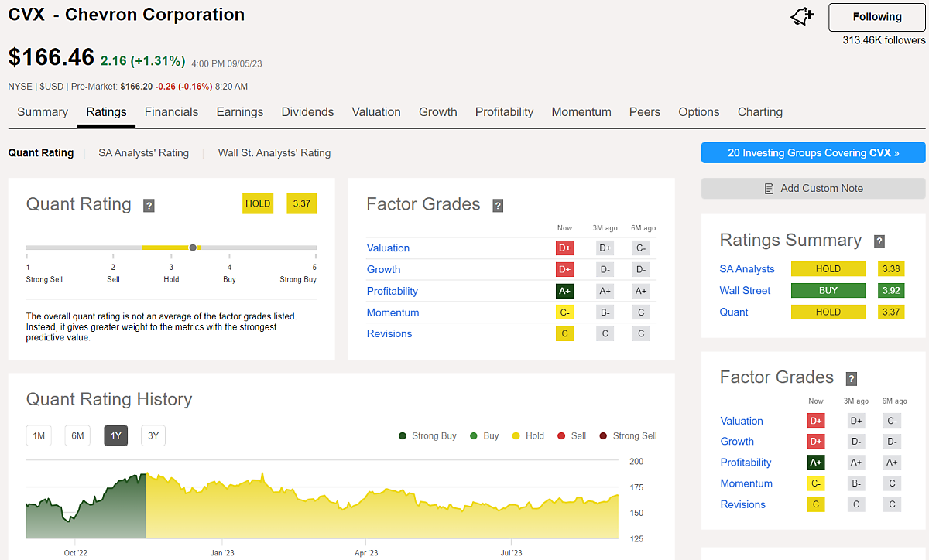This screenshot has width=929, height=560.
Task: Click Wall Street link in Ratings Summary
Action: (x=746, y=291)
